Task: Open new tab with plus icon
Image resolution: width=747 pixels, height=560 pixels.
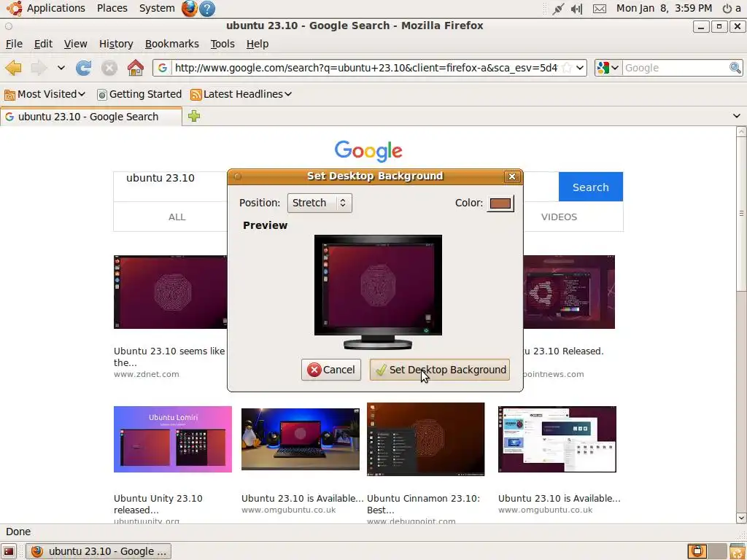Action: click(x=193, y=116)
